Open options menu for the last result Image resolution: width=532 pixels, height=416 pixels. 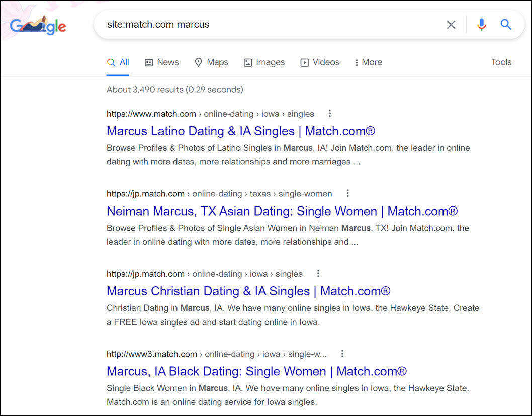342,354
